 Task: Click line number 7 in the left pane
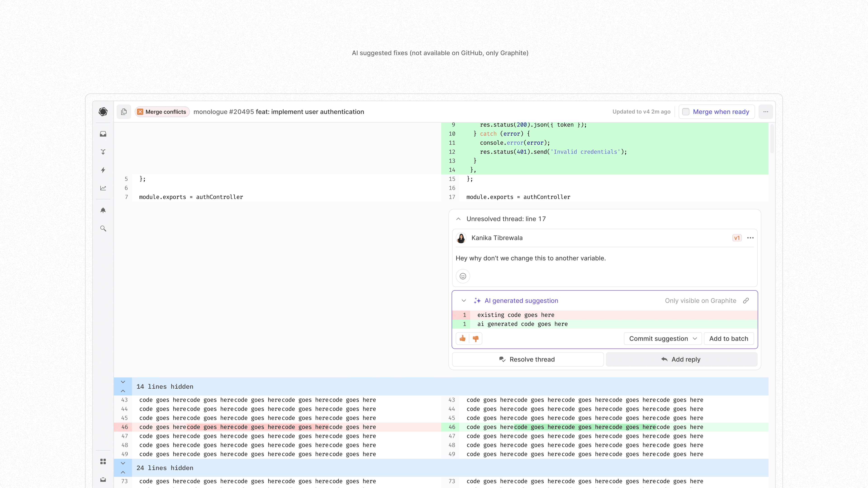click(x=126, y=197)
